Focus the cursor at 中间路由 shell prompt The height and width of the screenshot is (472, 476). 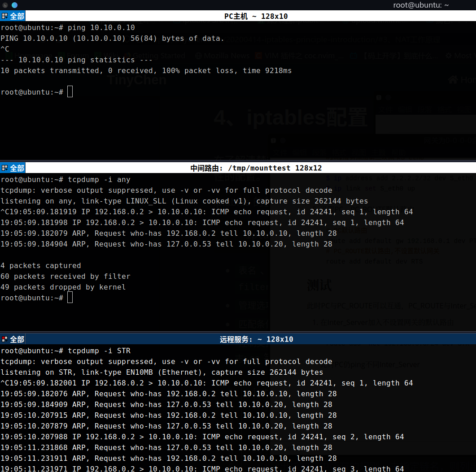click(x=70, y=298)
